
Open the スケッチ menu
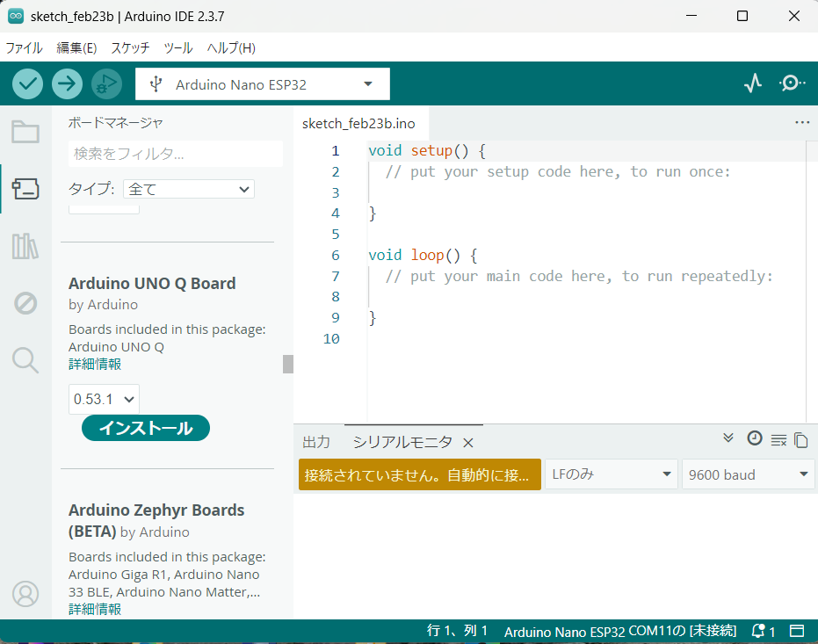[130, 48]
